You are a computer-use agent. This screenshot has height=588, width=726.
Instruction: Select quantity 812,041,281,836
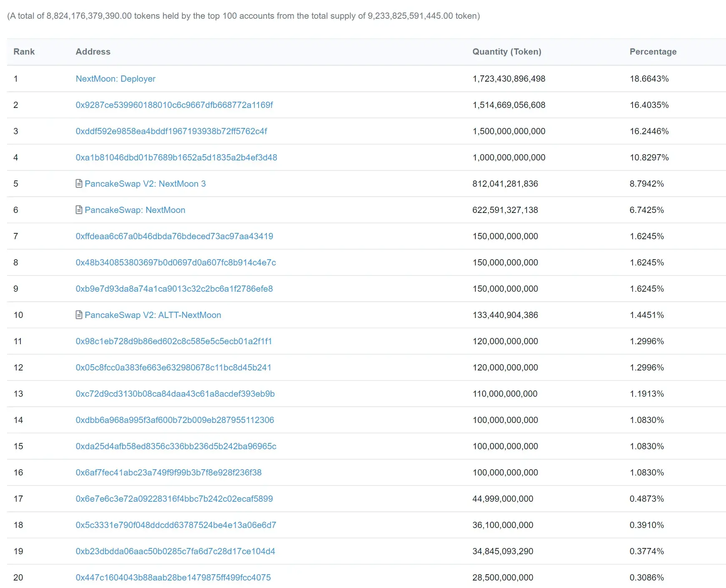[505, 184]
